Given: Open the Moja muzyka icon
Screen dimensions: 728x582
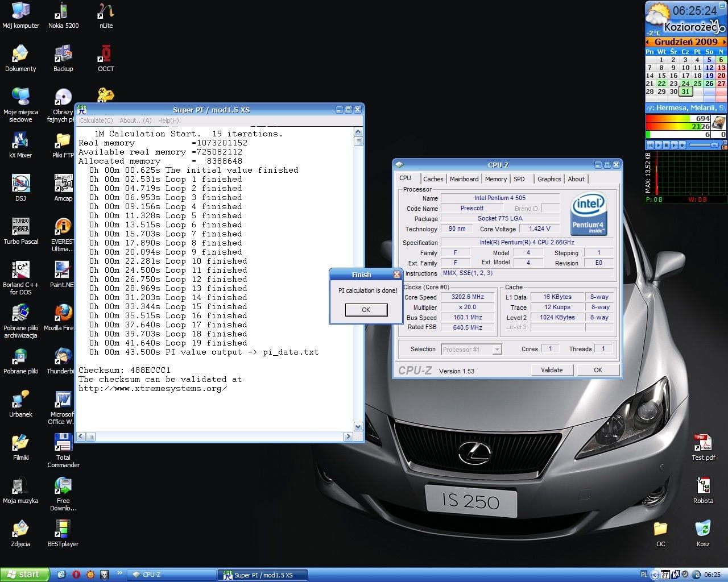Looking at the screenshot, I should click(20, 491).
